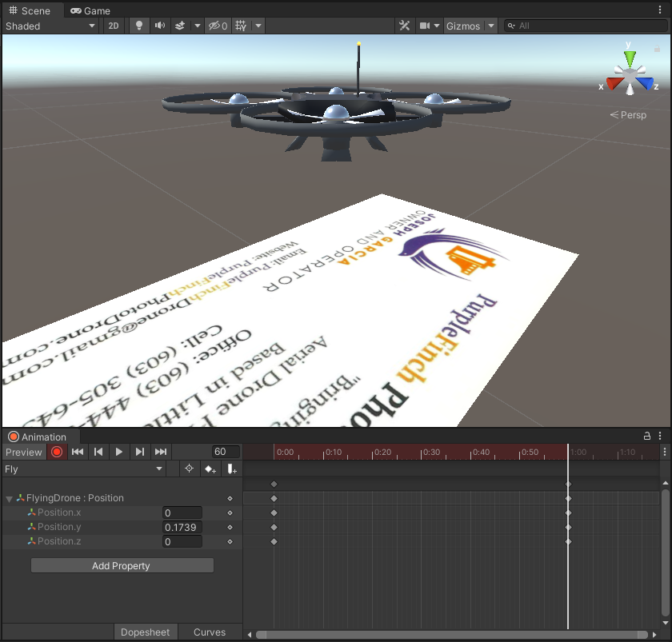
Task: Toggle skybox and effects icon
Action: [180, 26]
